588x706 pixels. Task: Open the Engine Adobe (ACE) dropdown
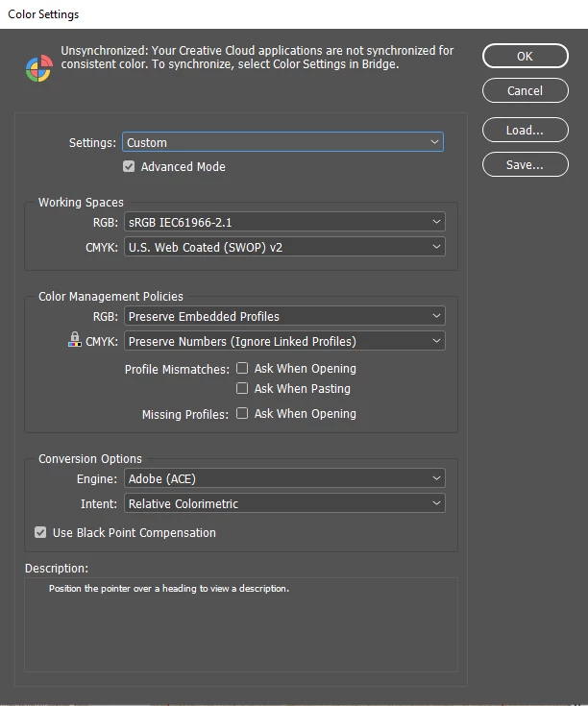click(284, 478)
